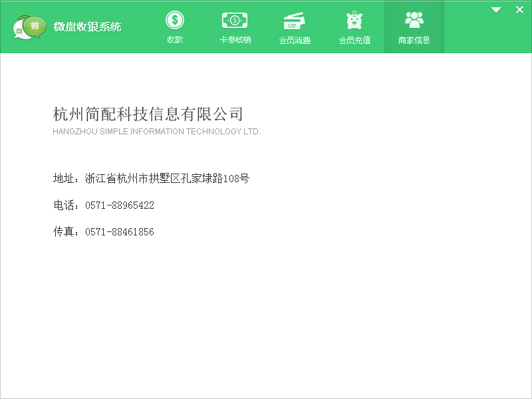Go to the 会员充值 tab label
The width and height of the screenshot is (532, 399).
tap(354, 40)
